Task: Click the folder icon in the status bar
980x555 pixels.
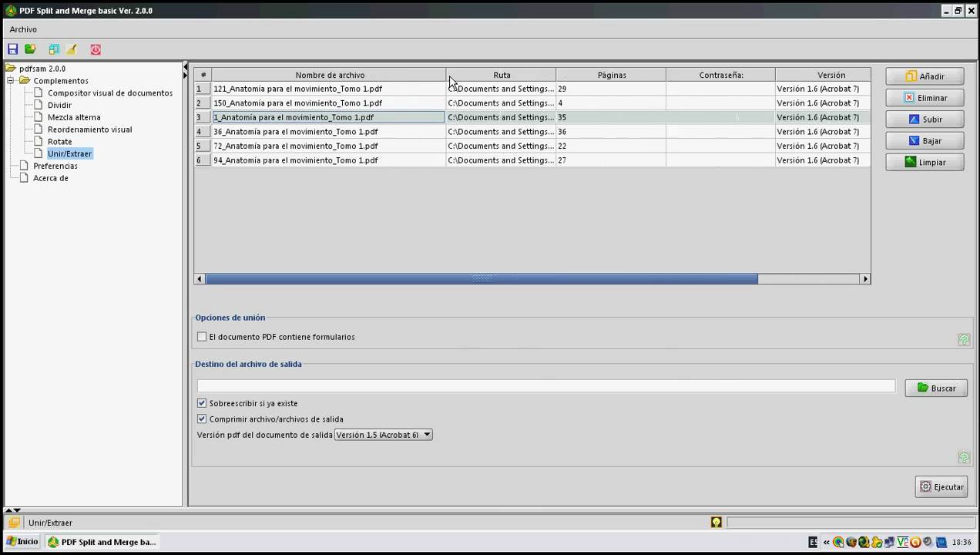Action: point(14,523)
